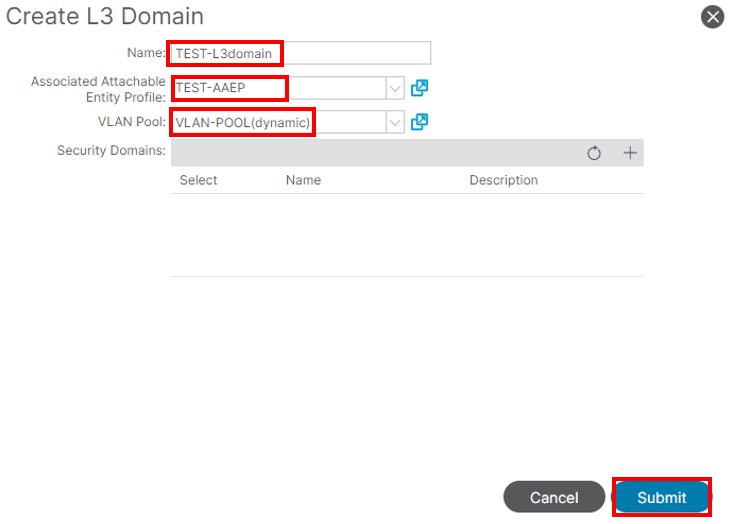Open the VLAN Pool dropdown arrow
The width and height of the screenshot is (739, 524).
click(395, 123)
